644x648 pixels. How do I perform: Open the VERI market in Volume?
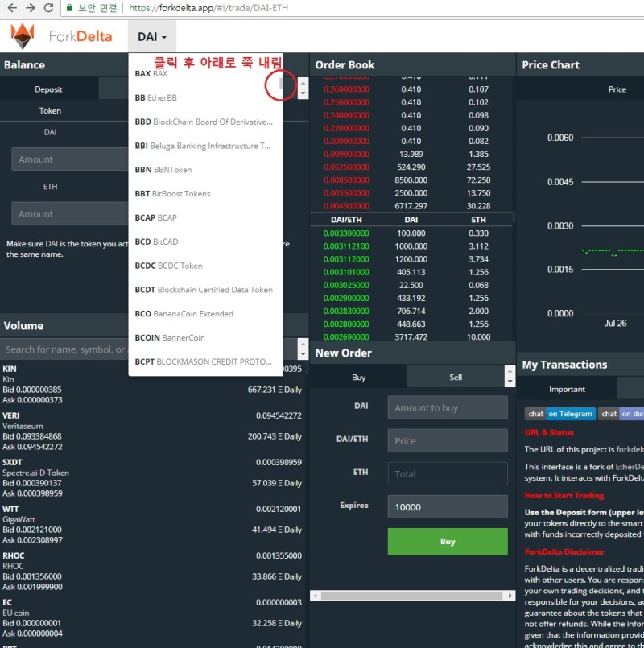pos(152,431)
